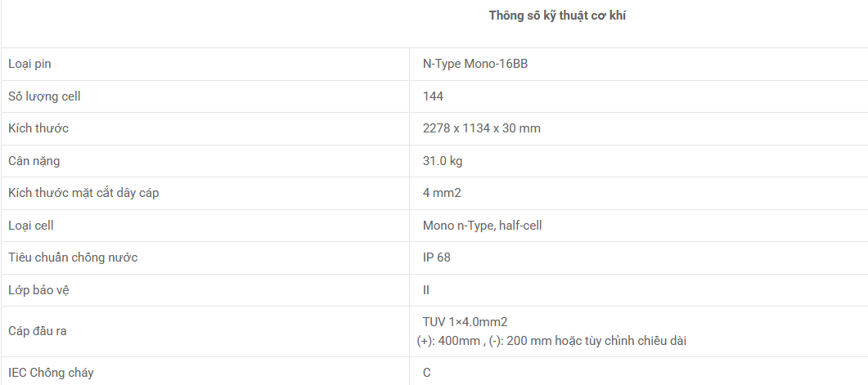Click the "Kích thước mặt cắt dây cáp" label
Viewport: 868px width, 385px height.
[x=83, y=193]
